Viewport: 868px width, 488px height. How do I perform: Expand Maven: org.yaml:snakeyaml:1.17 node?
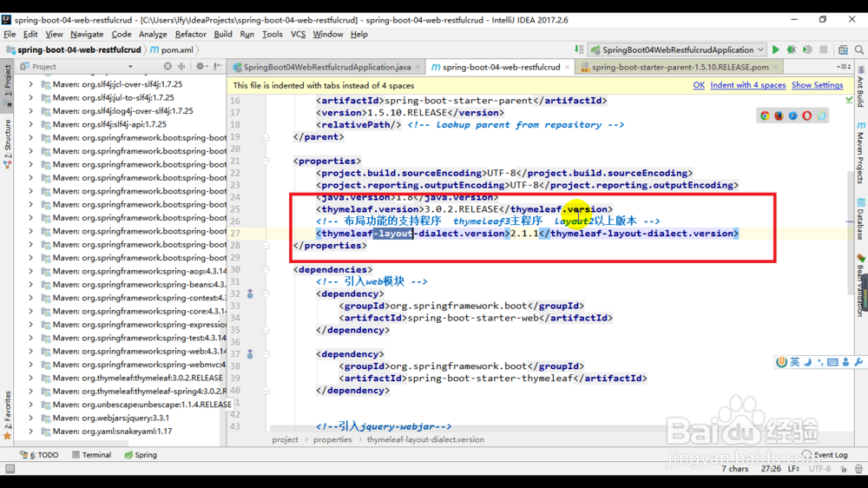pyautogui.click(x=31, y=431)
